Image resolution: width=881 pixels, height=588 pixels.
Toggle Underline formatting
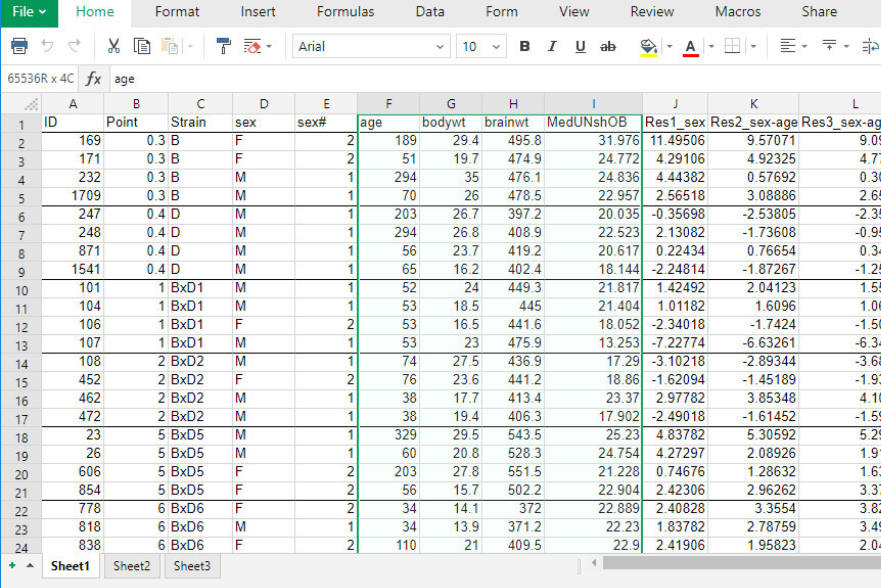point(580,46)
